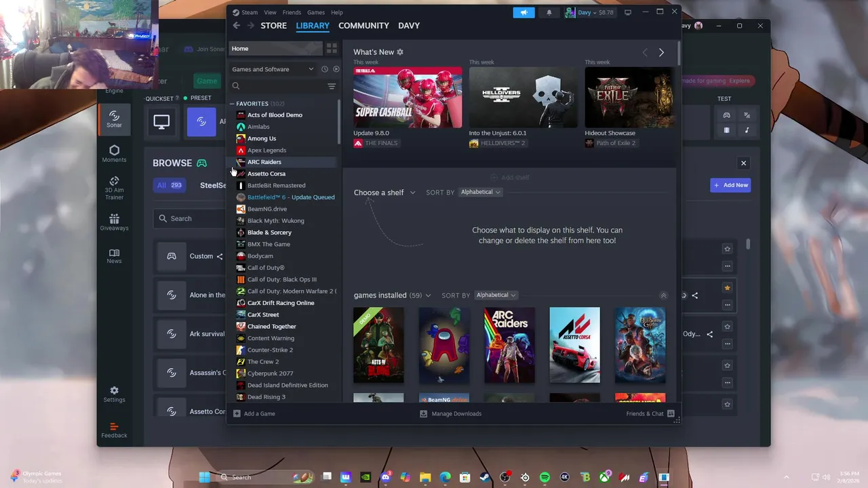Open Settings in SteelSeries sidebar
The height and width of the screenshot is (488, 868).
pos(114,394)
